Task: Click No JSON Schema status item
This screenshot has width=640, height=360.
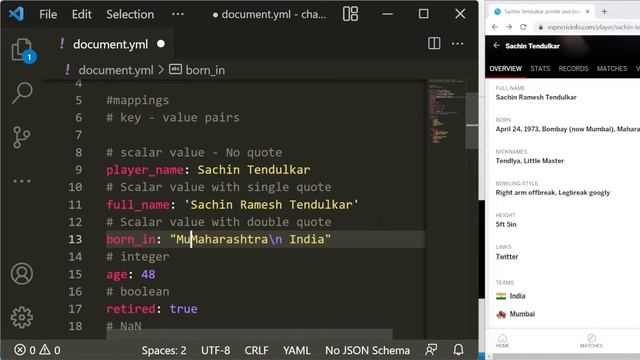Action: (x=367, y=350)
